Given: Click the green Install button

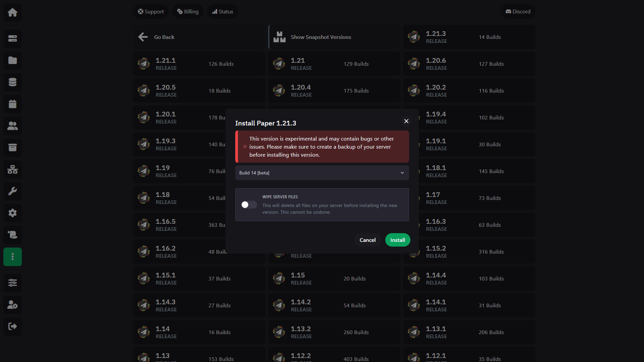Looking at the screenshot, I should click(398, 240).
